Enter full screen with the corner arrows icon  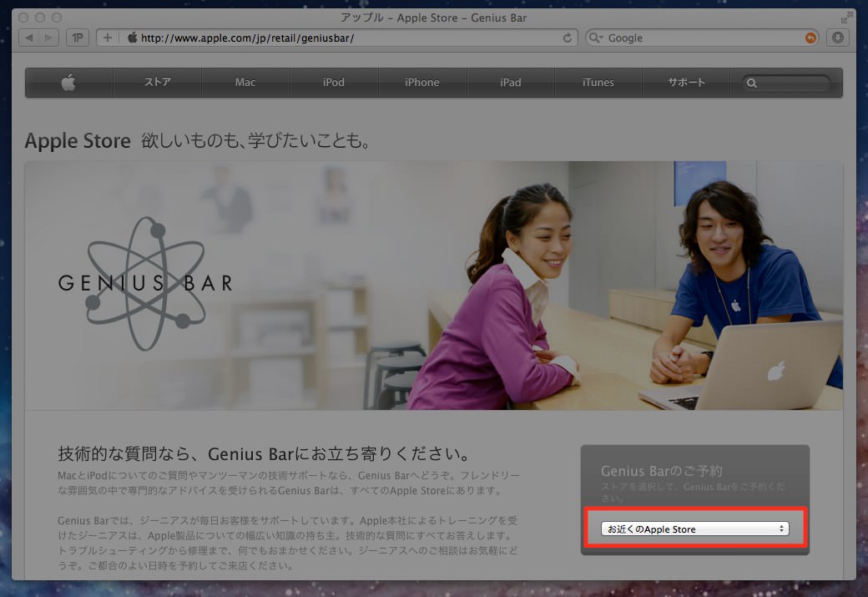(845, 18)
